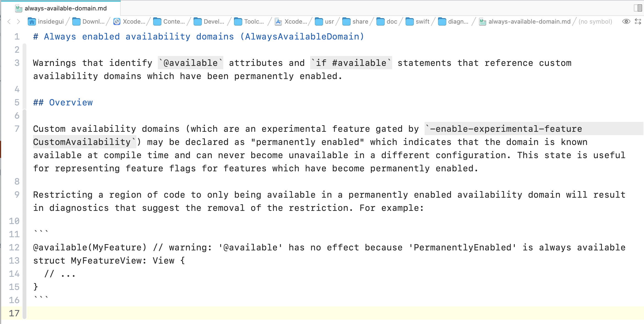644x324 pixels.
Task: Open the Conte... folder breadcrumb
Action: [x=169, y=22]
